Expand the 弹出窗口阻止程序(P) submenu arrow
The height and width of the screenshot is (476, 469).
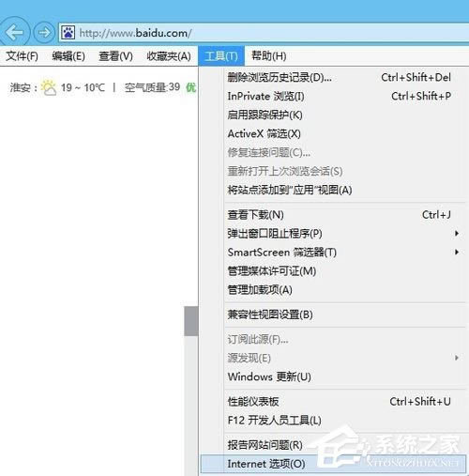[457, 234]
